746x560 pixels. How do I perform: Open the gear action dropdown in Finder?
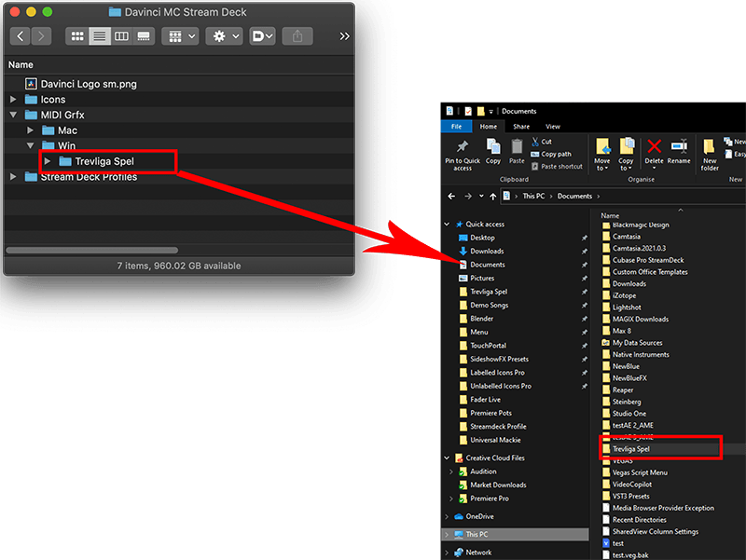coord(225,36)
